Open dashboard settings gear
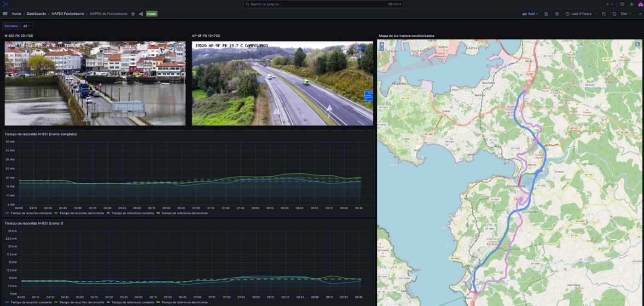The width and height of the screenshot is (644, 306). point(557,14)
